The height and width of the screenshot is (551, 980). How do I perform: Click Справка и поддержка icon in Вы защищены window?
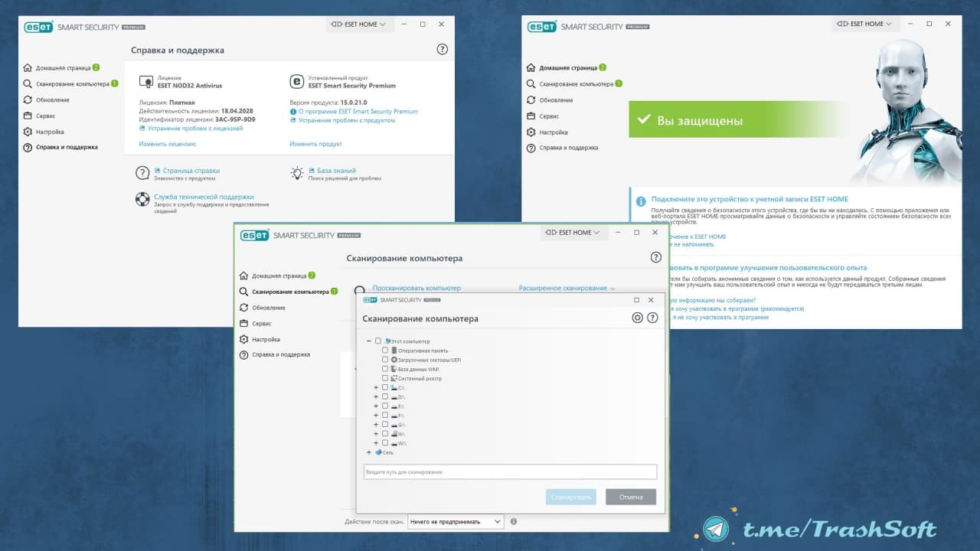(531, 148)
